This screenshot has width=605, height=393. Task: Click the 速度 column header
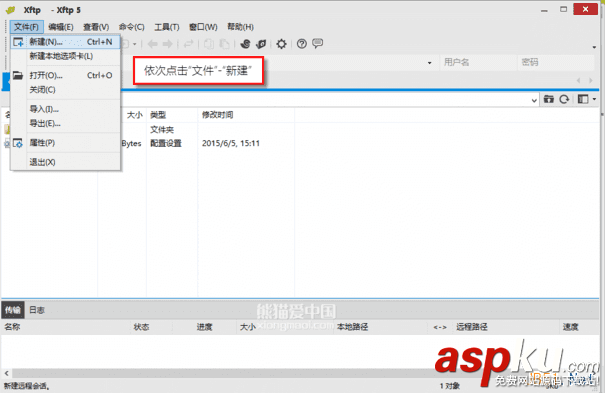[570, 327]
